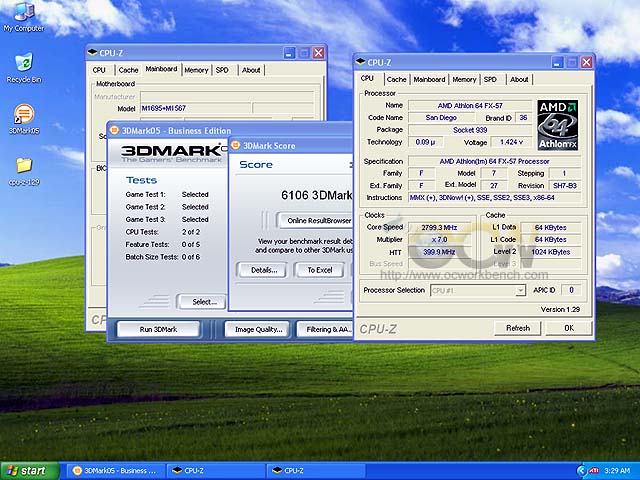Click the CPU-Z title icon in Mainboard window
640x480 pixels.
93,53
